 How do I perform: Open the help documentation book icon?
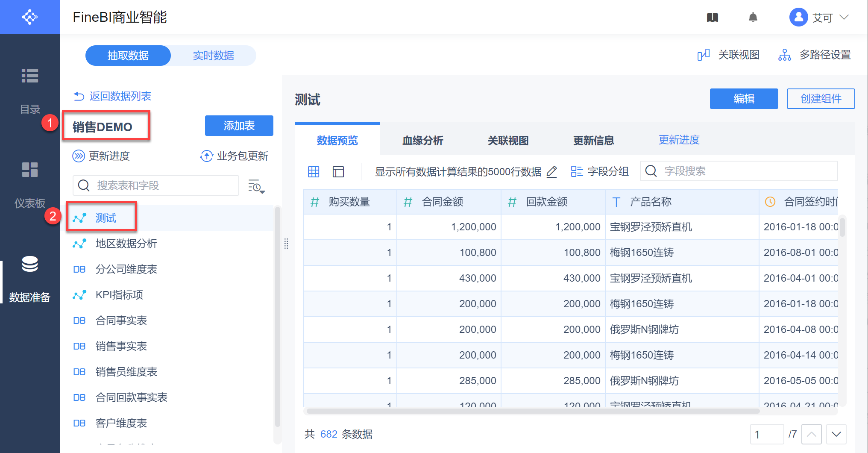pyautogui.click(x=712, y=18)
